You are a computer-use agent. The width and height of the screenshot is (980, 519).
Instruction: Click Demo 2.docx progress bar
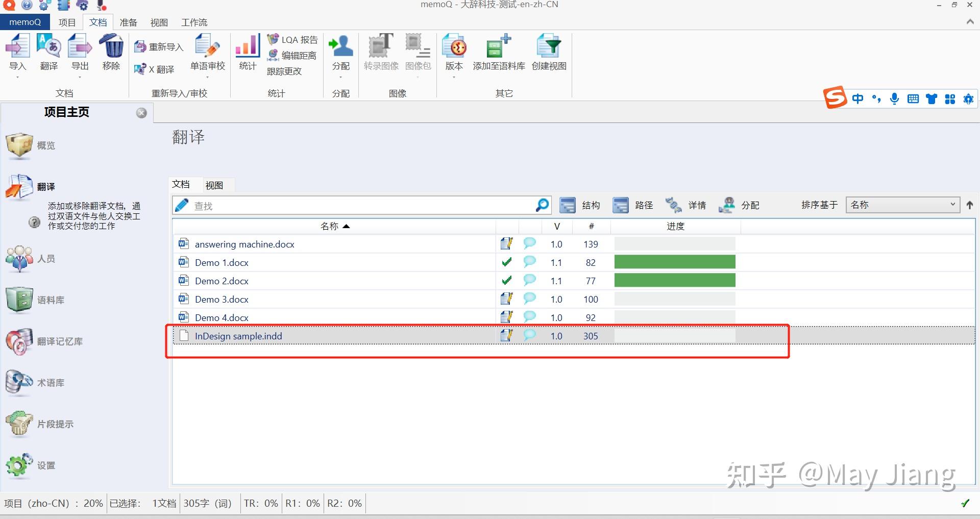click(x=675, y=280)
